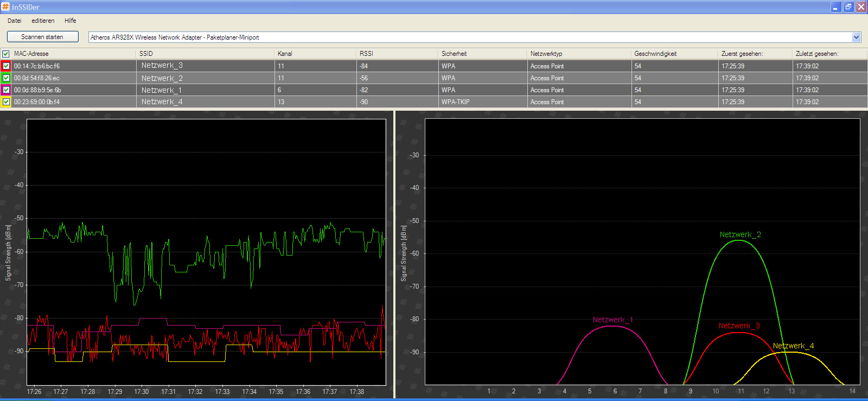Click channel value 13 in Kanal column
The image size is (868, 401).
click(x=281, y=102)
